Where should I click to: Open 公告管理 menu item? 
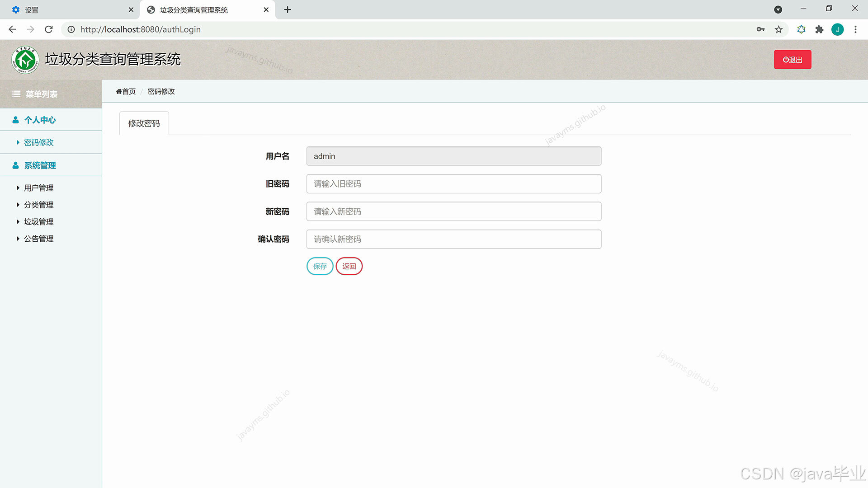(38, 239)
